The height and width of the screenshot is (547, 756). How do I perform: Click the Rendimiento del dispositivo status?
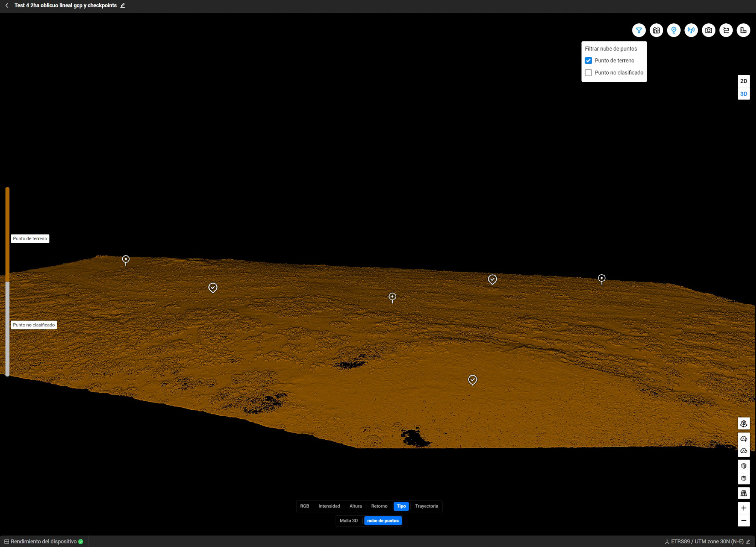click(x=44, y=542)
